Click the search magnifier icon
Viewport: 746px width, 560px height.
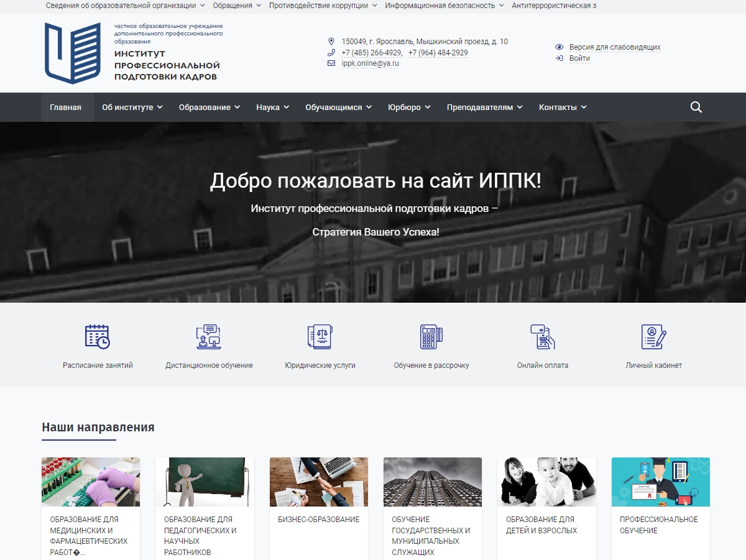click(696, 107)
